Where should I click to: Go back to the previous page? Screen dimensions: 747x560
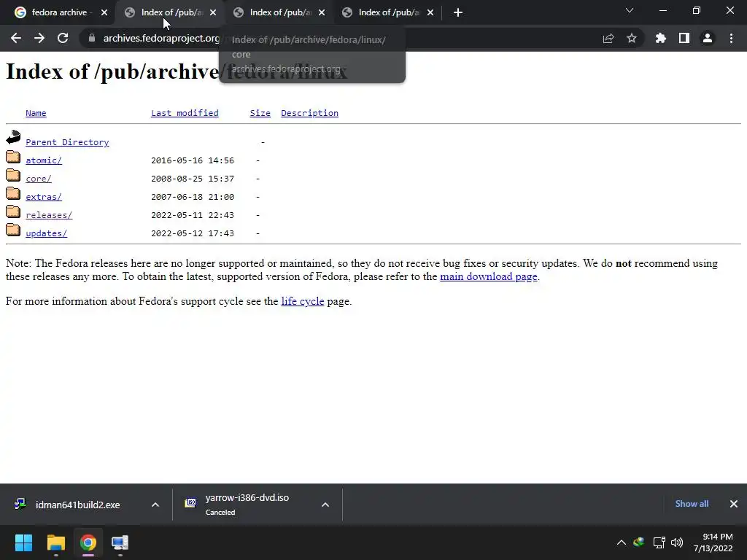pos(16,38)
